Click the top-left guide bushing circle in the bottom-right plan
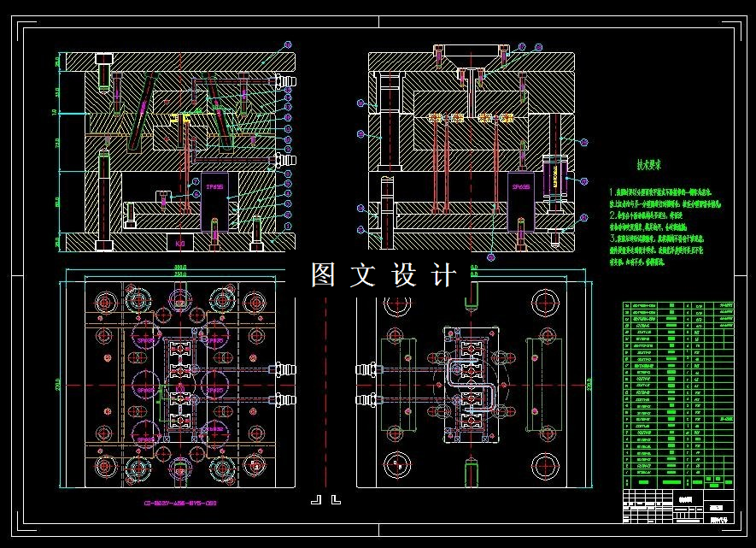 397,303
